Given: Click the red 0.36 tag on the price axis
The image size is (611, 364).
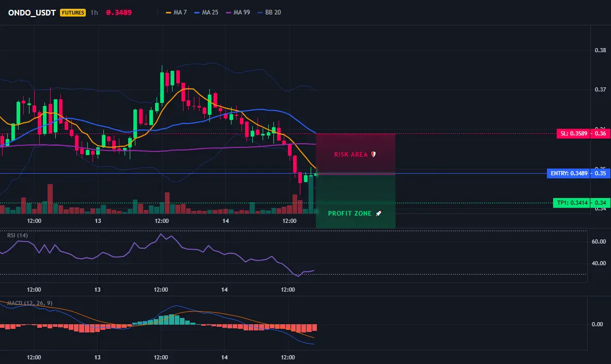Looking at the screenshot, I should point(600,133).
